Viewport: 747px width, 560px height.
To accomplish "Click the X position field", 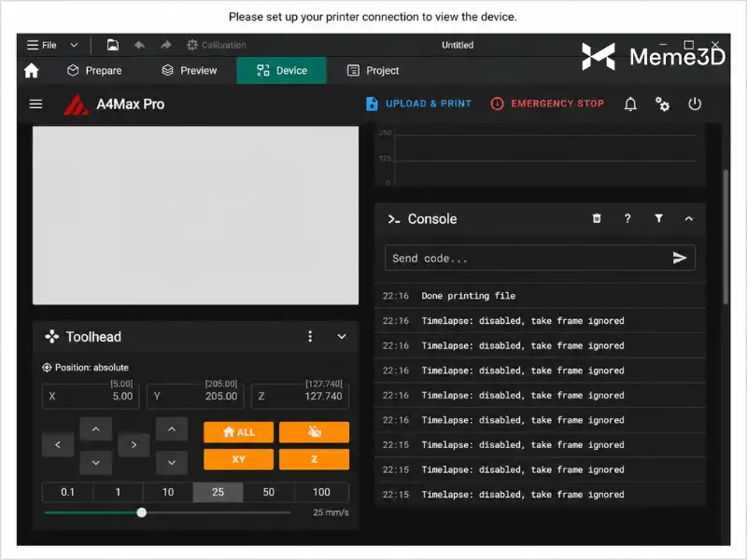I will tap(91, 396).
